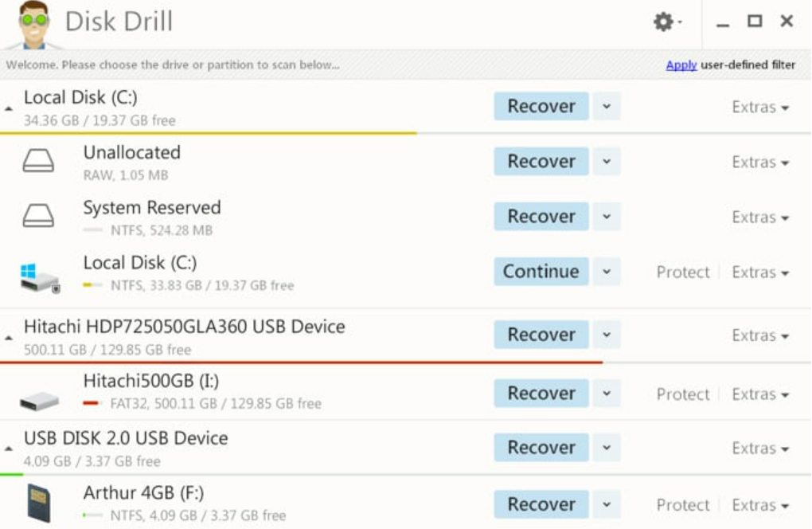Recover data from Arthur 4GB (F:)

click(x=541, y=504)
